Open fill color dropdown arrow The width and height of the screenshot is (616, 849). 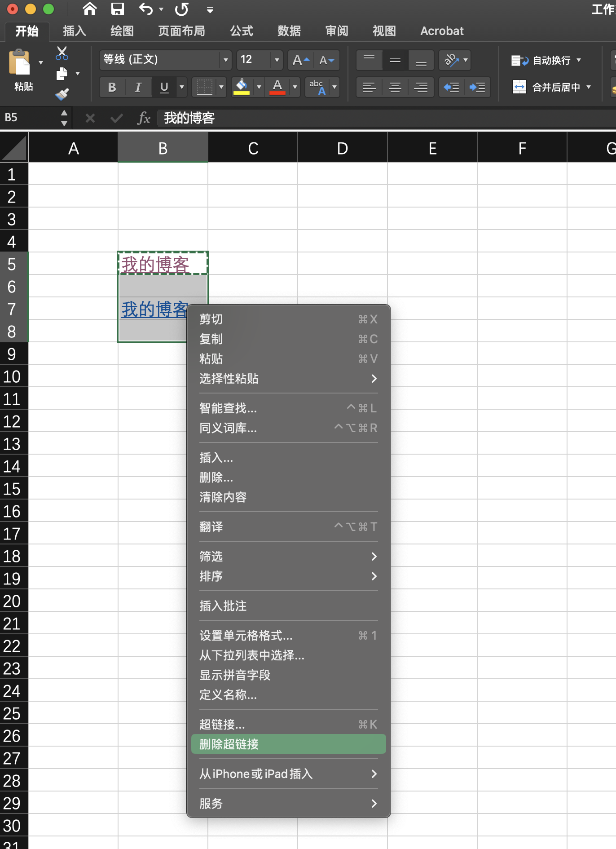click(x=259, y=87)
